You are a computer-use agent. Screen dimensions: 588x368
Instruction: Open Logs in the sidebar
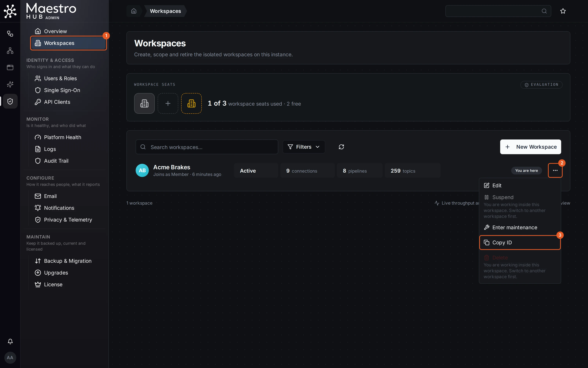[69, 149]
